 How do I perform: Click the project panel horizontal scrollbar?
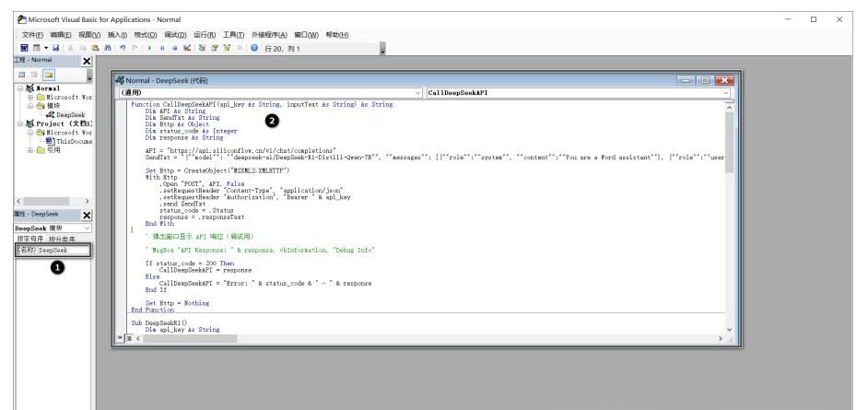[x=53, y=202]
